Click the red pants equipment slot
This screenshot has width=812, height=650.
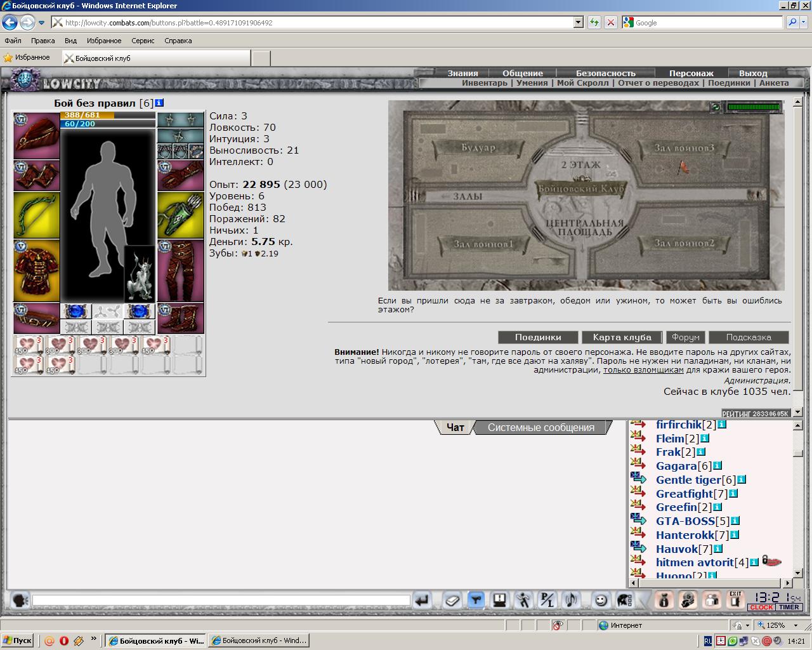[181, 270]
